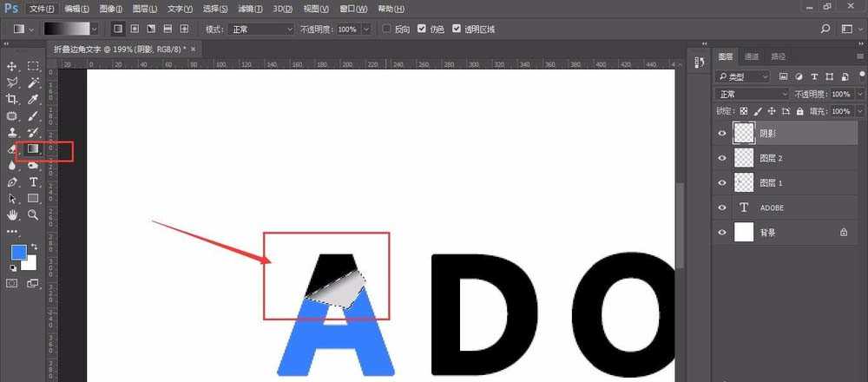Select the Magic Wand tool
Screen dimensions: 868x382
33,83
